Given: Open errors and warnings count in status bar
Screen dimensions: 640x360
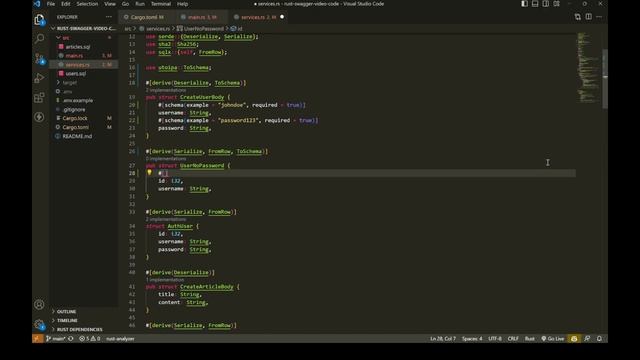Looking at the screenshot, I should 89,338.
